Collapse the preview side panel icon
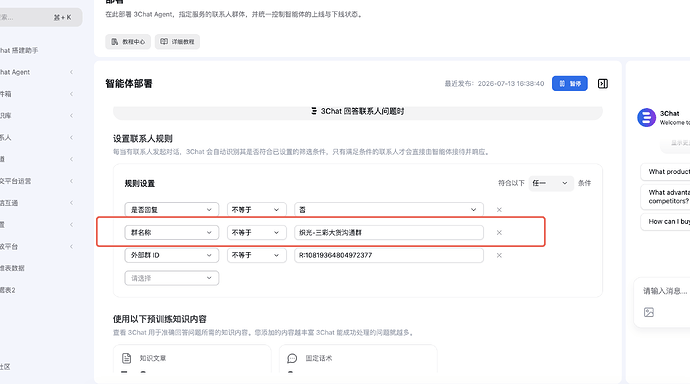 [x=603, y=84]
